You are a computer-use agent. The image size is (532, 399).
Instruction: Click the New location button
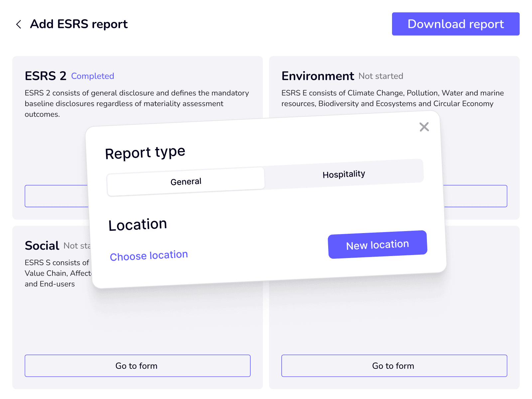[x=377, y=245]
